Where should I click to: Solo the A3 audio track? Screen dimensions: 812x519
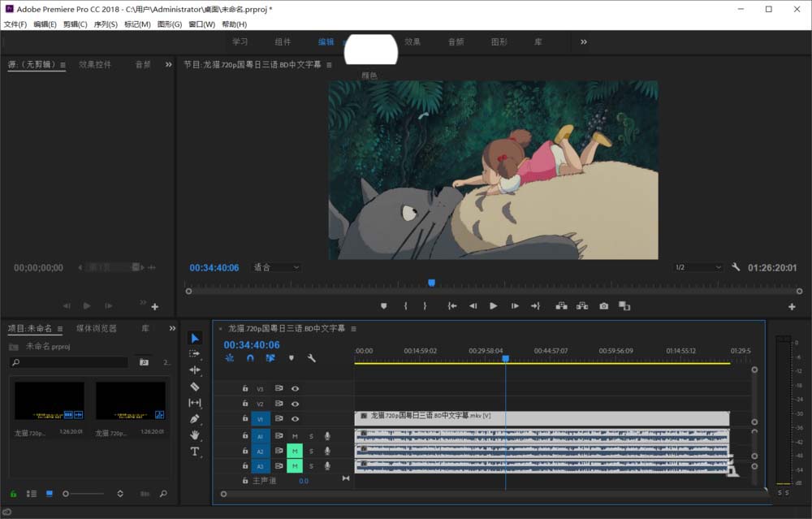[311, 465]
